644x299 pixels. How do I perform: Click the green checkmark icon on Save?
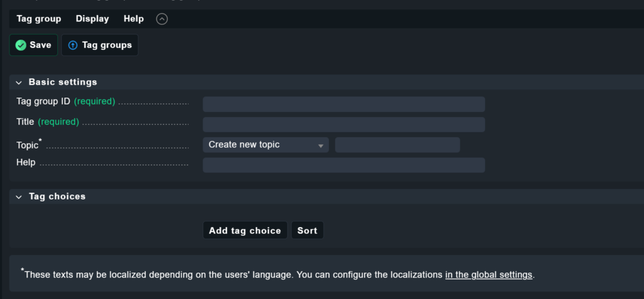[21, 45]
